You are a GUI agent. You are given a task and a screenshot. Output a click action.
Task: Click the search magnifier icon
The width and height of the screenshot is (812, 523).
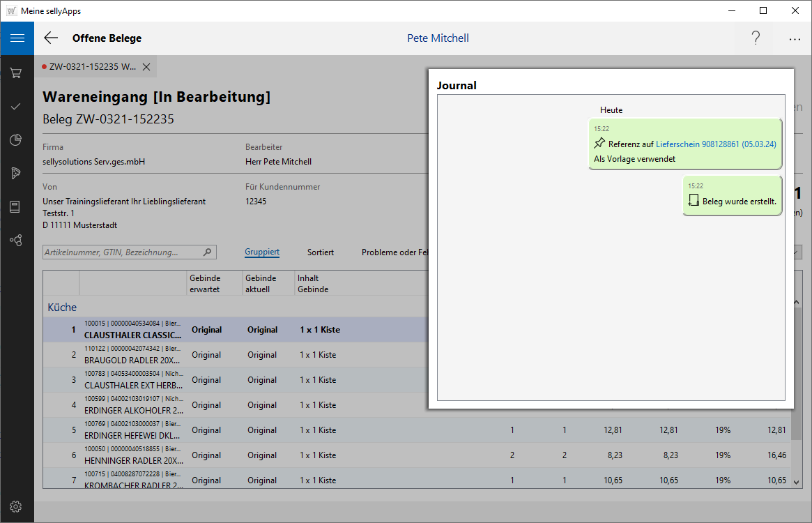pyautogui.click(x=207, y=252)
